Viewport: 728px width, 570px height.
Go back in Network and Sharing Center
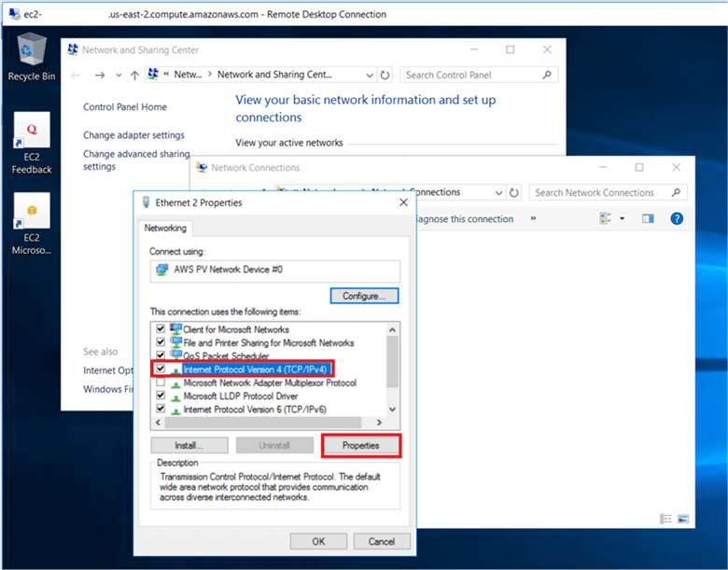coord(77,75)
